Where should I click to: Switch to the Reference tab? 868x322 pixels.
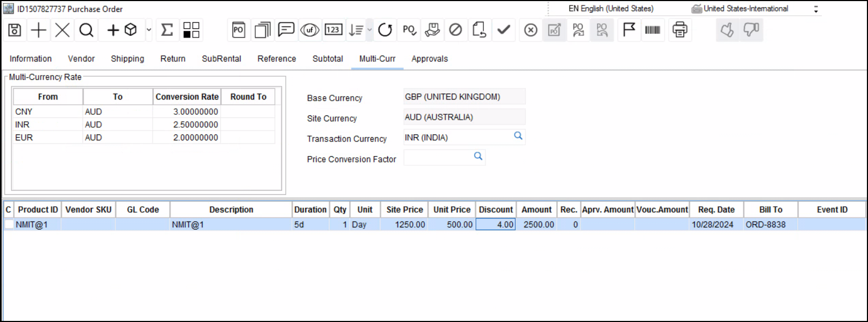click(276, 59)
